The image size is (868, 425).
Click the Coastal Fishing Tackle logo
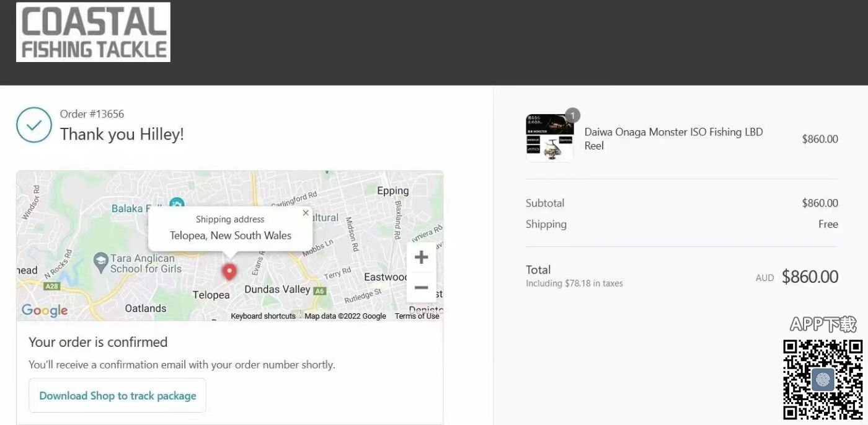93,32
